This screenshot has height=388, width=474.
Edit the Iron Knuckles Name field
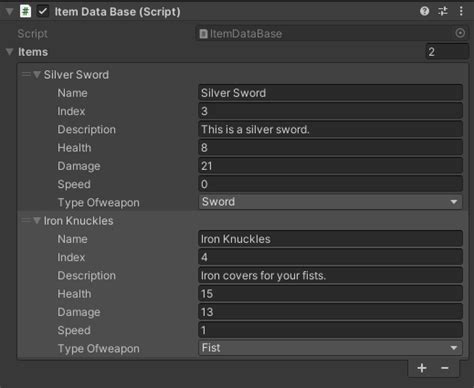point(330,239)
